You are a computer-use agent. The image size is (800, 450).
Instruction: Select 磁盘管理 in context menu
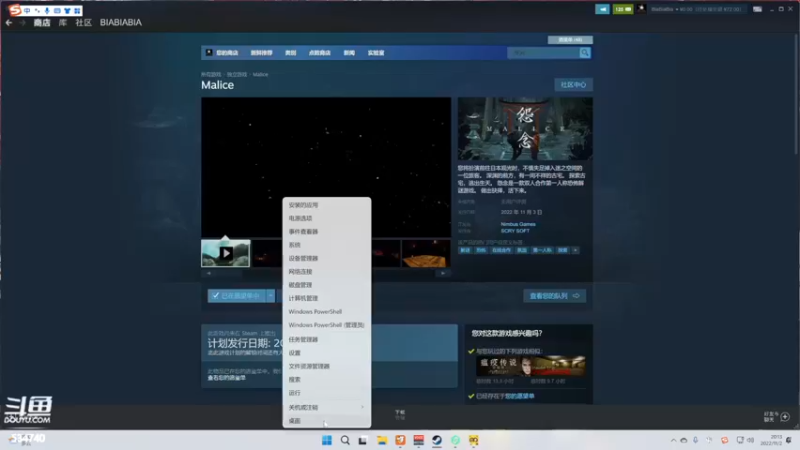pyautogui.click(x=327, y=285)
